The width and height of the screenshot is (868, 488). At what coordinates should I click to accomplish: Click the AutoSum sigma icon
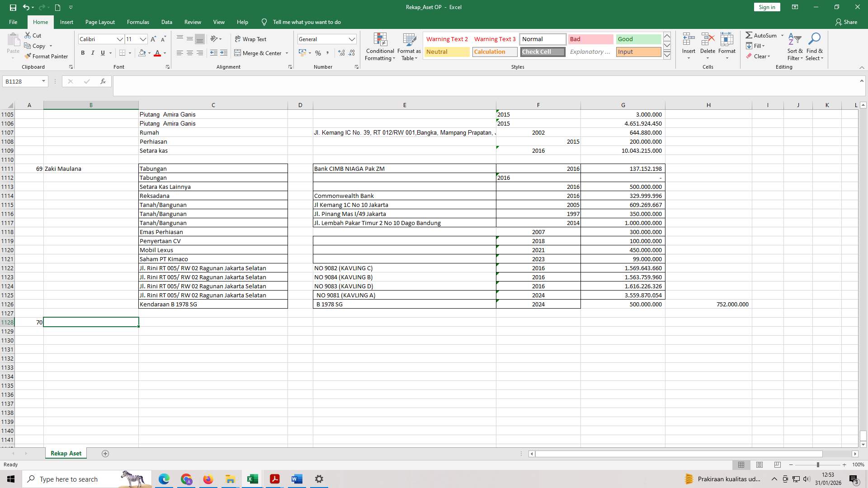pyautogui.click(x=749, y=35)
